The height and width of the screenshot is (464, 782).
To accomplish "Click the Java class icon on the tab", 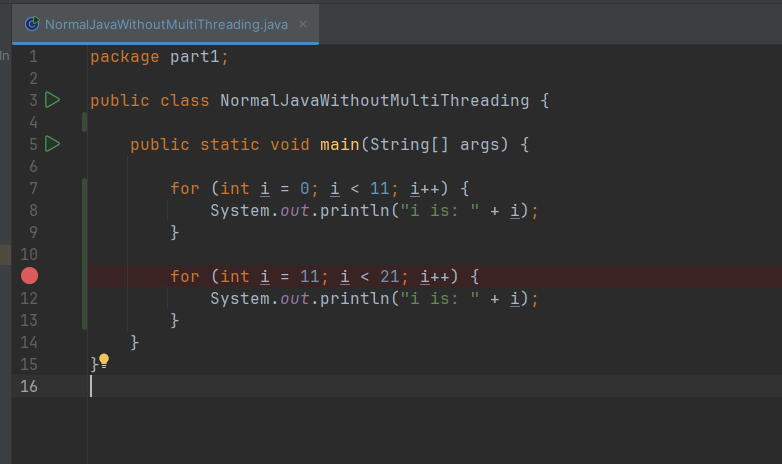I will click(x=32, y=23).
